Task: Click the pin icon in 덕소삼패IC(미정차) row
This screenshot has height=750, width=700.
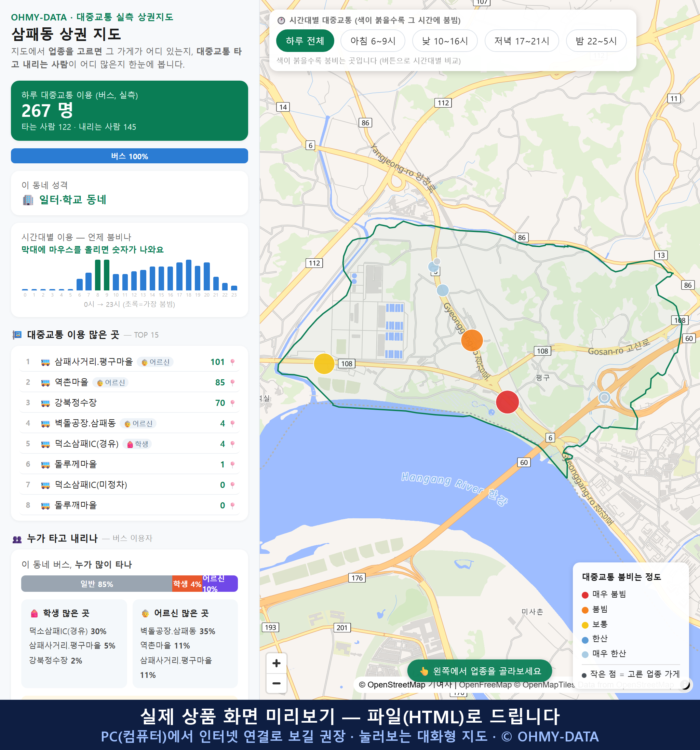Action: coord(232,485)
